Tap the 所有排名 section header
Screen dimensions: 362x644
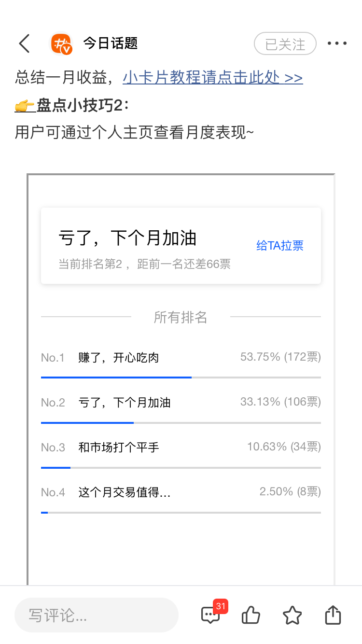(x=181, y=317)
